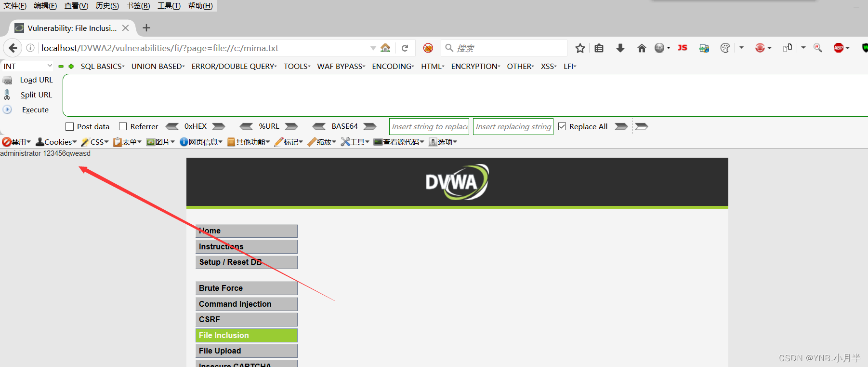
Task: Open the 查看(V) menu
Action: [x=76, y=6]
